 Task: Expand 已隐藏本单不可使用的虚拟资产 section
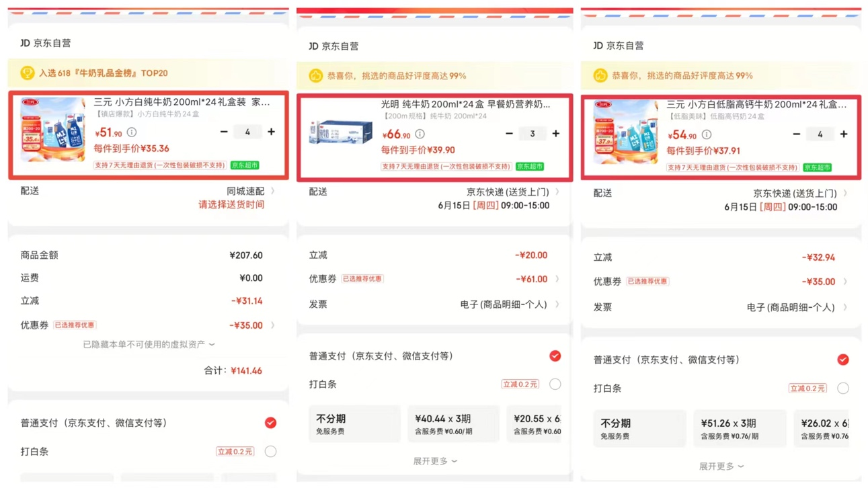[x=149, y=344]
